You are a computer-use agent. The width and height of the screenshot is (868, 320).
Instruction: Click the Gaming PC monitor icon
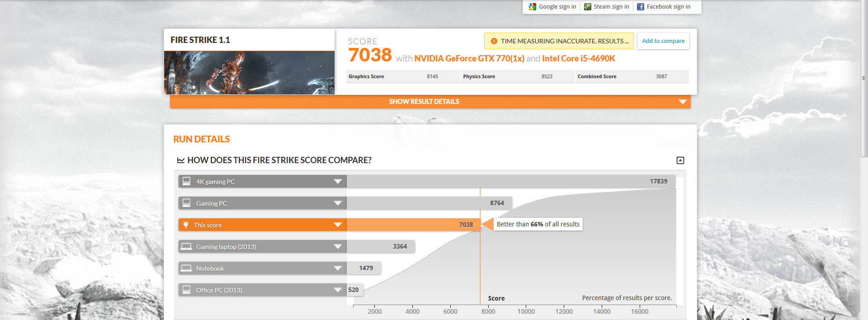click(186, 203)
